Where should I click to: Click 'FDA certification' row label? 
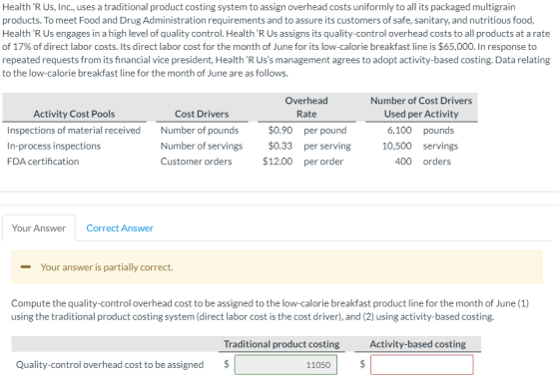43,162
